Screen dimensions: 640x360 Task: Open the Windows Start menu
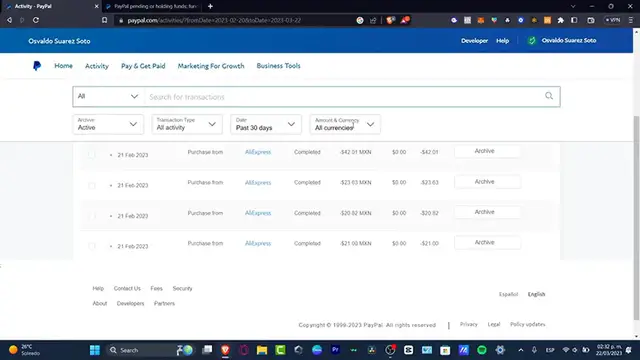pyautogui.click(x=95, y=350)
